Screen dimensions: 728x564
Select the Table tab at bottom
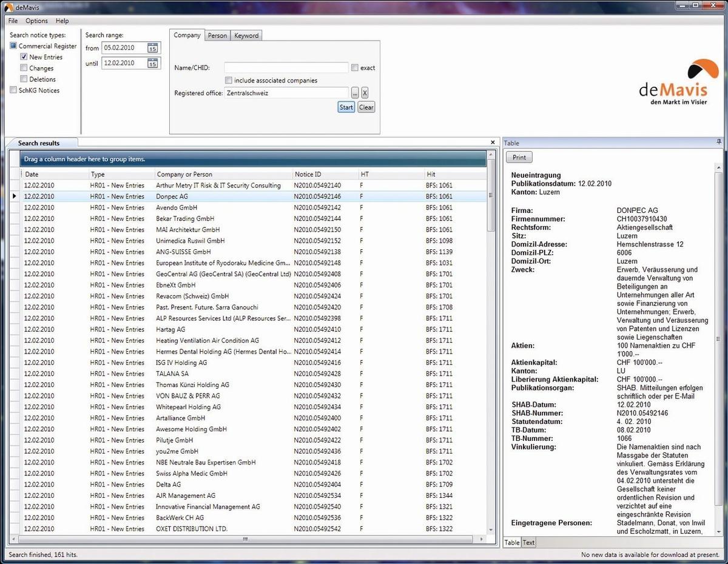point(512,543)
